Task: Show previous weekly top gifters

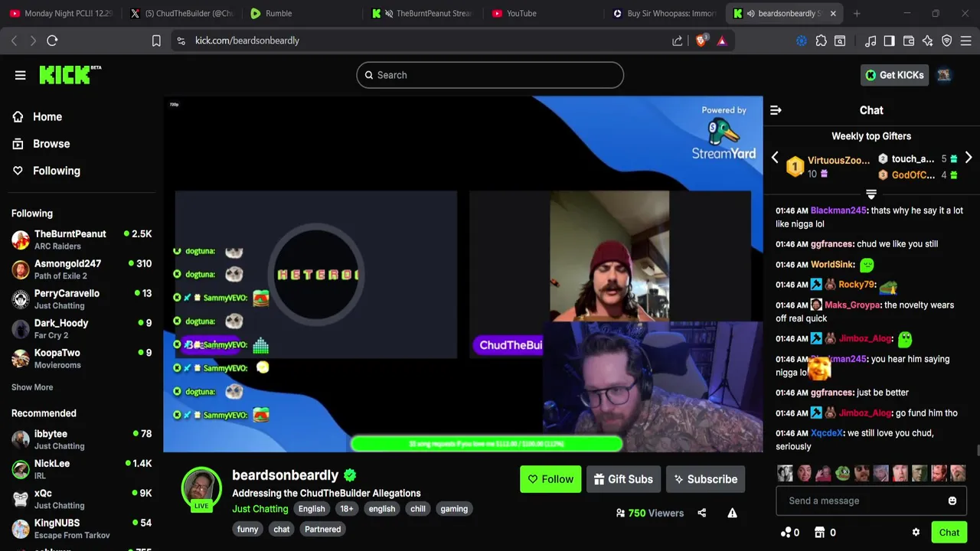Action: [775, 158]
